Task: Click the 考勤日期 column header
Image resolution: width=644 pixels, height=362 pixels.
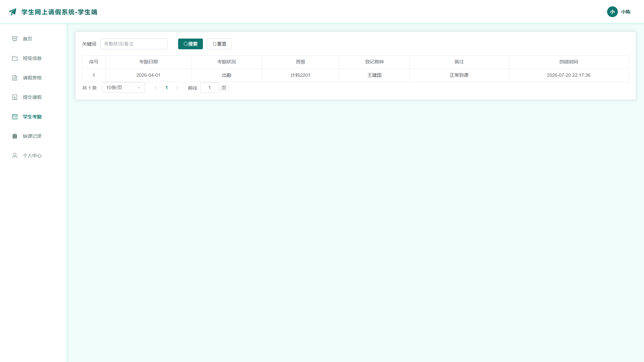Action: click(148, 62)
